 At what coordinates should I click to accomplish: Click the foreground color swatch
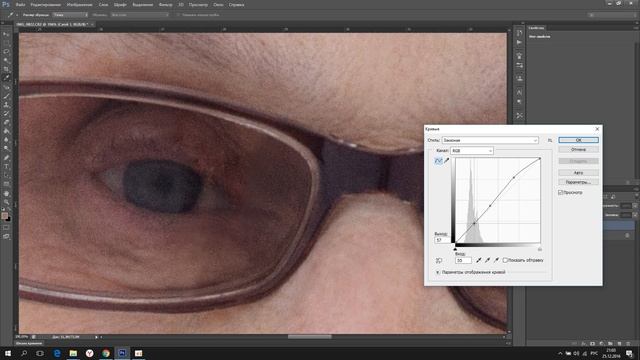click(x=4, y=215)
